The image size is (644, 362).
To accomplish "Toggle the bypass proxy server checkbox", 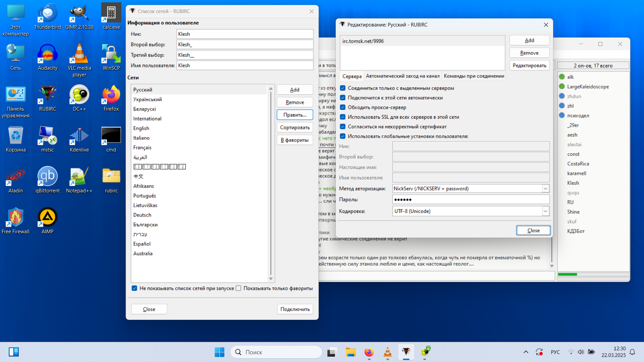I will pyautogui.click(x=343, y=107).
